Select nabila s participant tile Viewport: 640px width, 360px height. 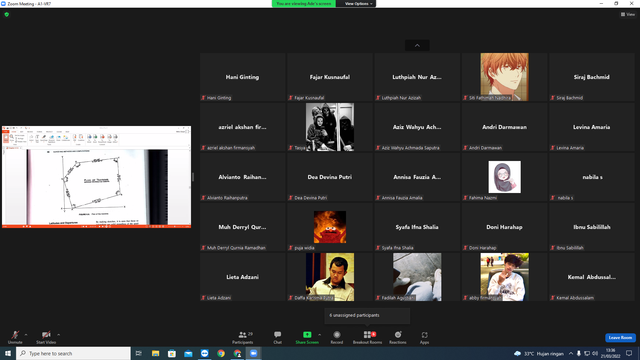(x=592, y=177)
